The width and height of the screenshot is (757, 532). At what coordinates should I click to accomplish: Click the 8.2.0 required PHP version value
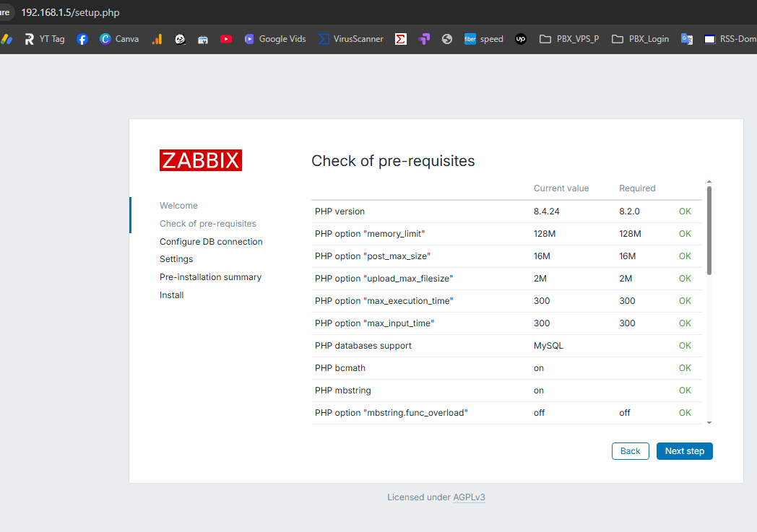click(630, 212)
